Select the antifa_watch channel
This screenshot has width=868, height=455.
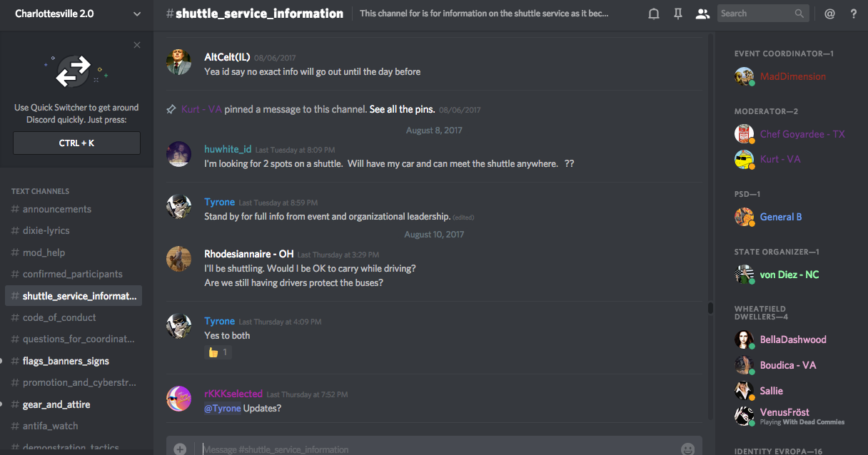click(x=50, y=426)
